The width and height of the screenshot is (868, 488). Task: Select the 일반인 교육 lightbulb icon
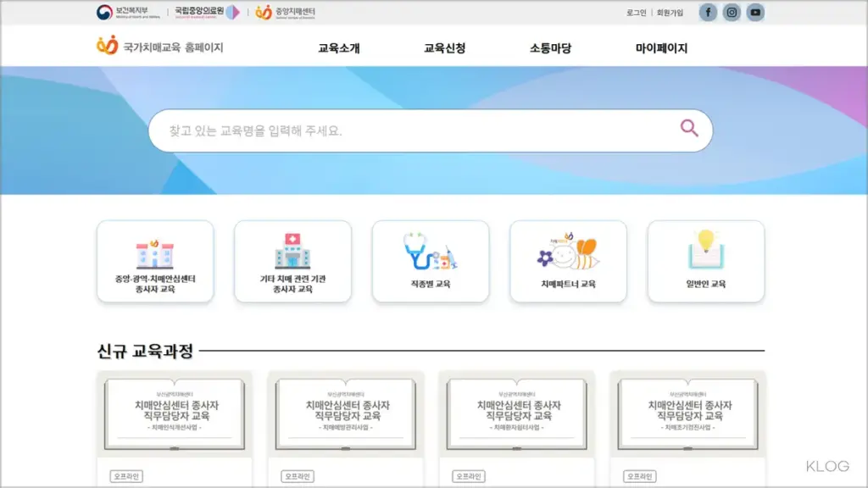point(705,250)
